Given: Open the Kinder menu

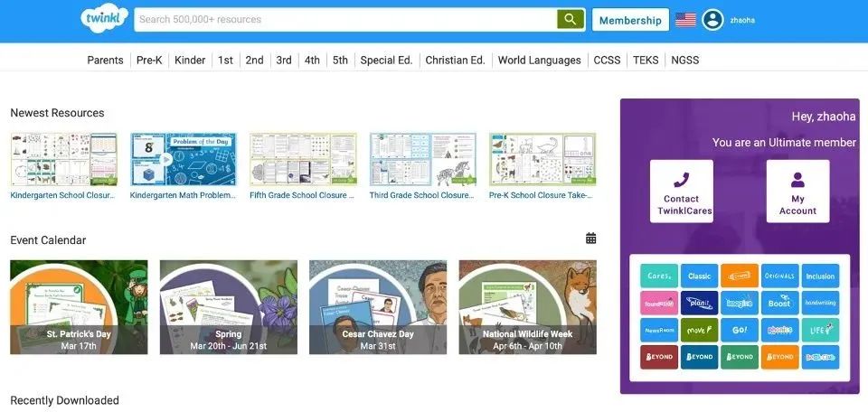Looking at the screenshot, I should [x=190, y=61].
